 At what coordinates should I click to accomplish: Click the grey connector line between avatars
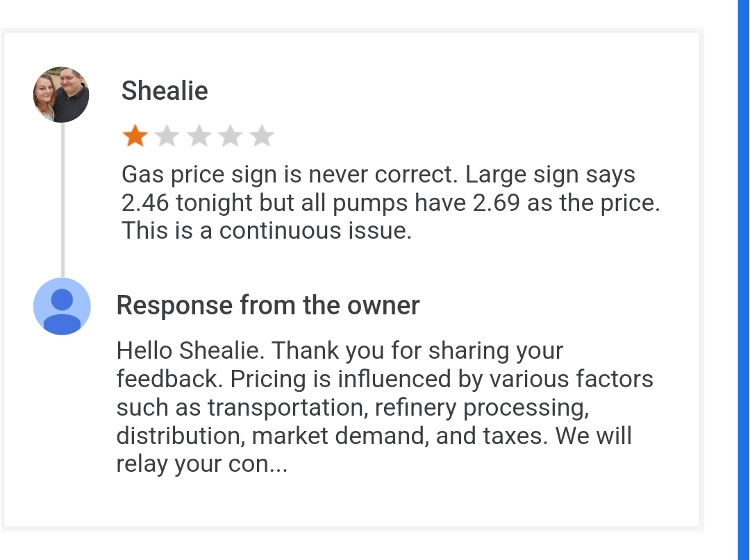click(62, 201)
